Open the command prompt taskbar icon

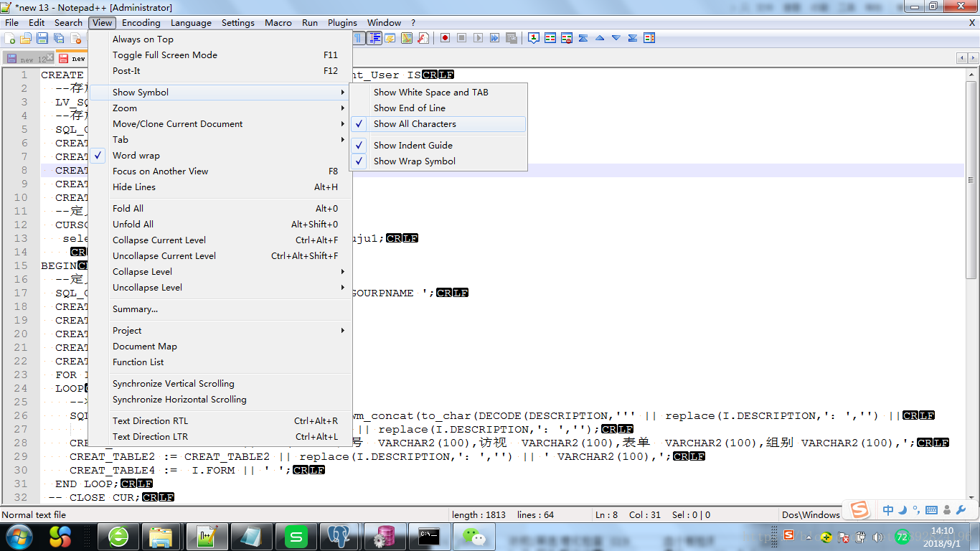click(428, 536)
